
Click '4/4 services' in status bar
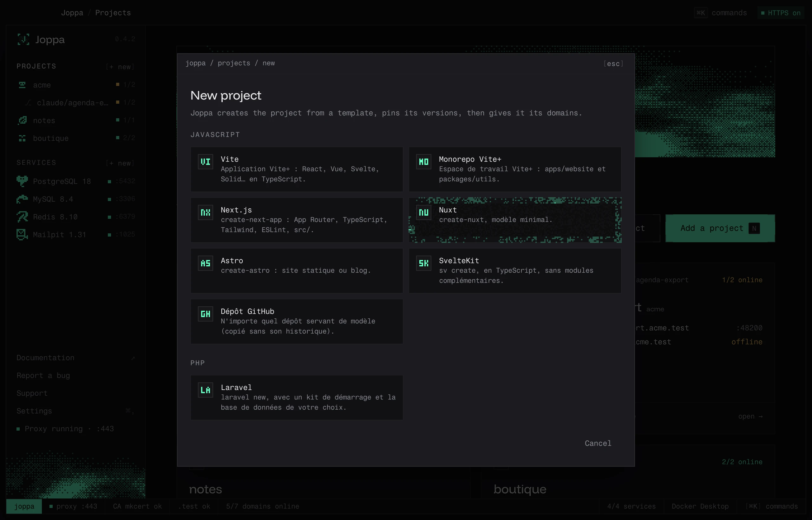pyautogui.click(x=631, y=506)
